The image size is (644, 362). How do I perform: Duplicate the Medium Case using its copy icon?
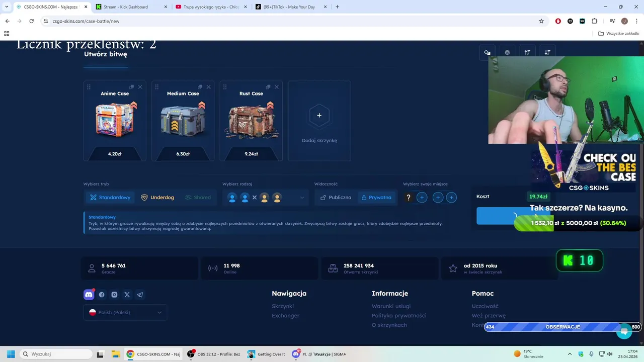[200, 87]
